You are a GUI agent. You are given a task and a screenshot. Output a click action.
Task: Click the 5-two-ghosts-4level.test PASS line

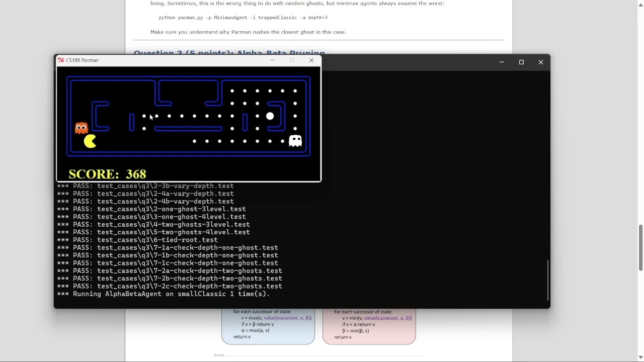point(153,232)
